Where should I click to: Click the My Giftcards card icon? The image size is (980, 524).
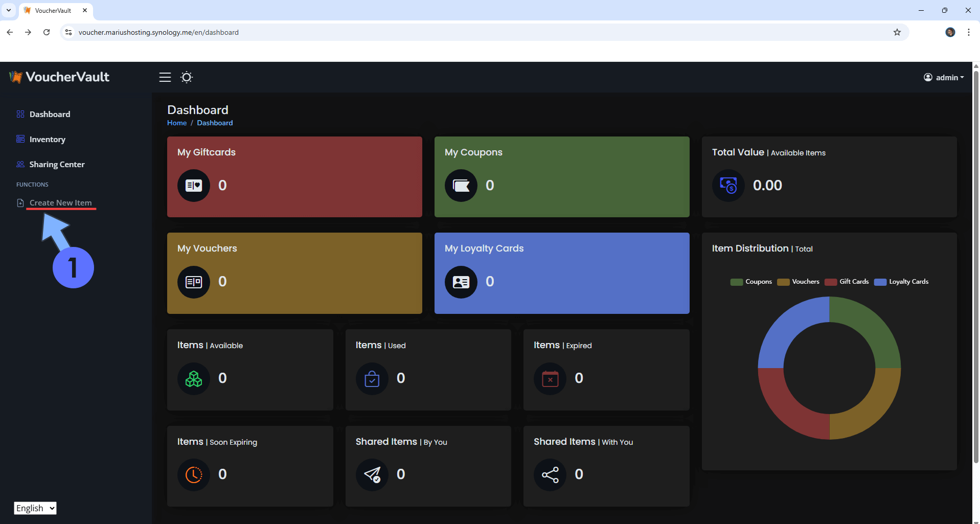click(194, 186)
